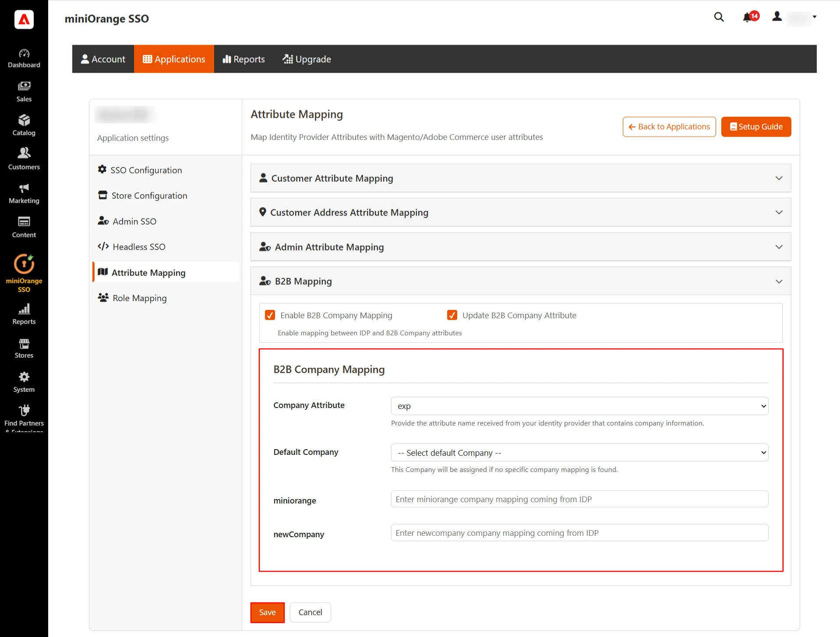This screenshot has width=840, height=637.
Task: Click the Store Configuration shop icon
Action: click(103, 195)
